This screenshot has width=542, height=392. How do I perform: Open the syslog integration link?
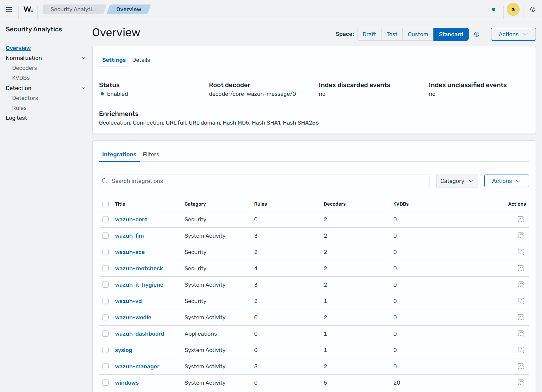click(x=123, y=350)
